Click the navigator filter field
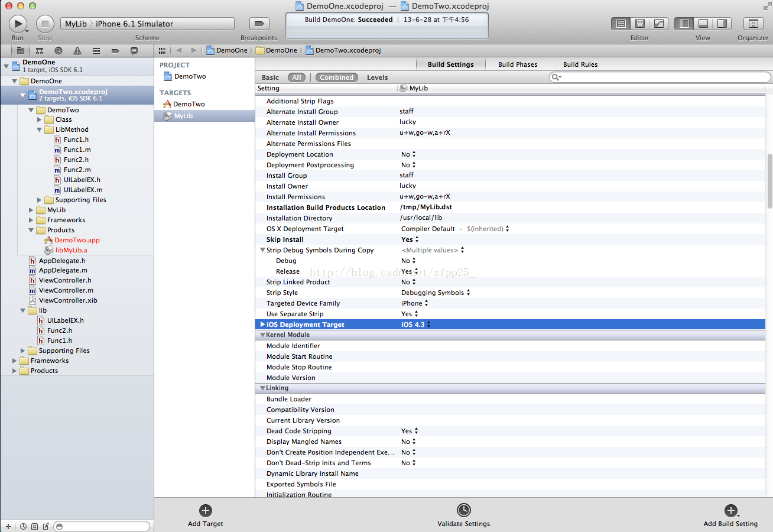This screenshot has width=773, height=532. pyautogui.click(x=102, y=526)
